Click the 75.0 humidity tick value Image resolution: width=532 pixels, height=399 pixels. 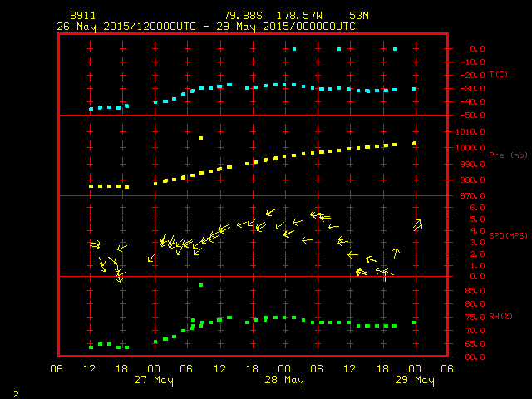pos(475,318)
